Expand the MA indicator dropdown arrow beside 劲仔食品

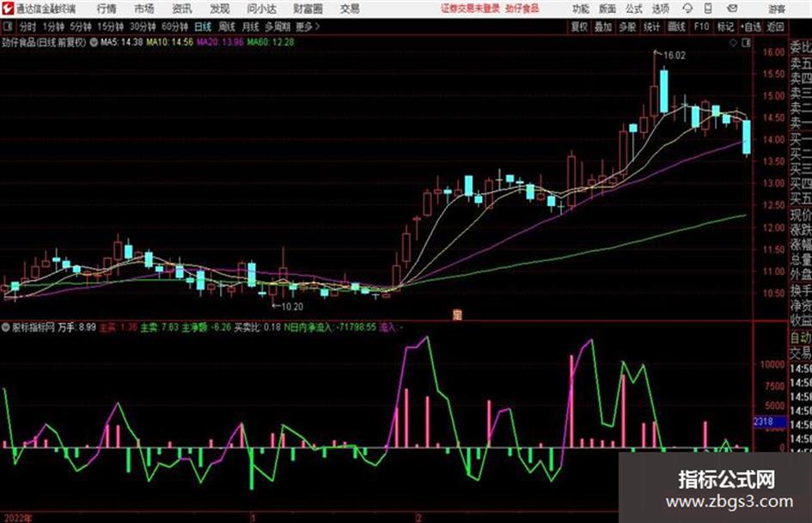click(94, 42)
